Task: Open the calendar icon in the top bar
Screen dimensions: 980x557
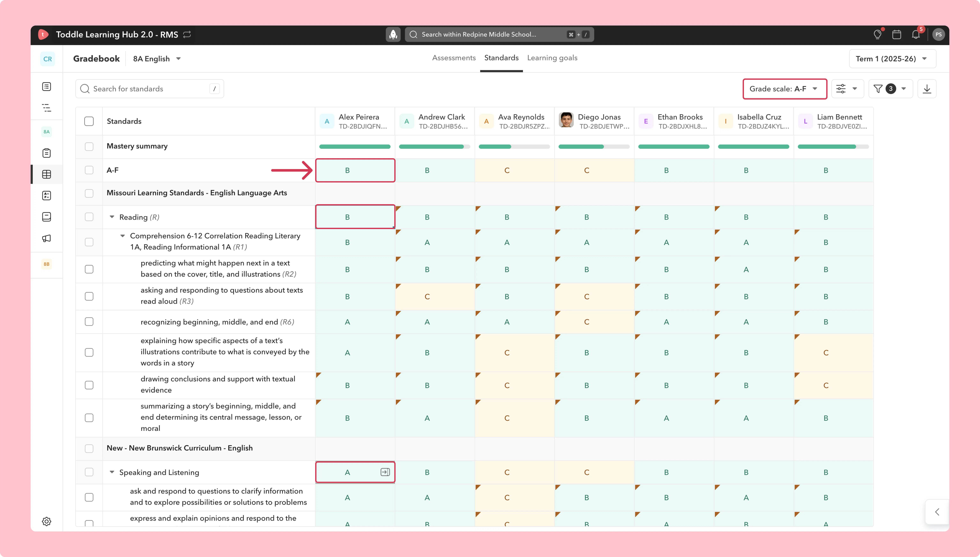Action: pyautogui.click(x=897, y=34)
